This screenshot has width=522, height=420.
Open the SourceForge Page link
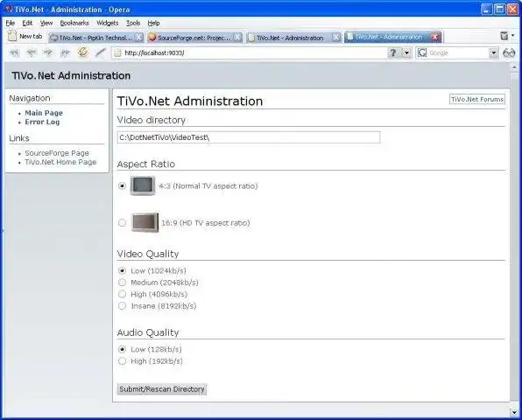coord(57,153)
